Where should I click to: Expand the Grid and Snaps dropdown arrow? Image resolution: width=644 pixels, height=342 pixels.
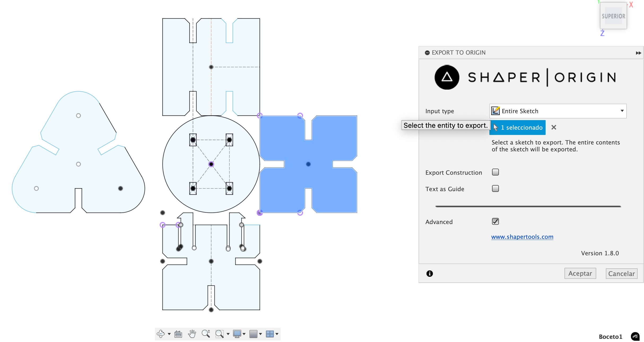[x=260, y=334]
